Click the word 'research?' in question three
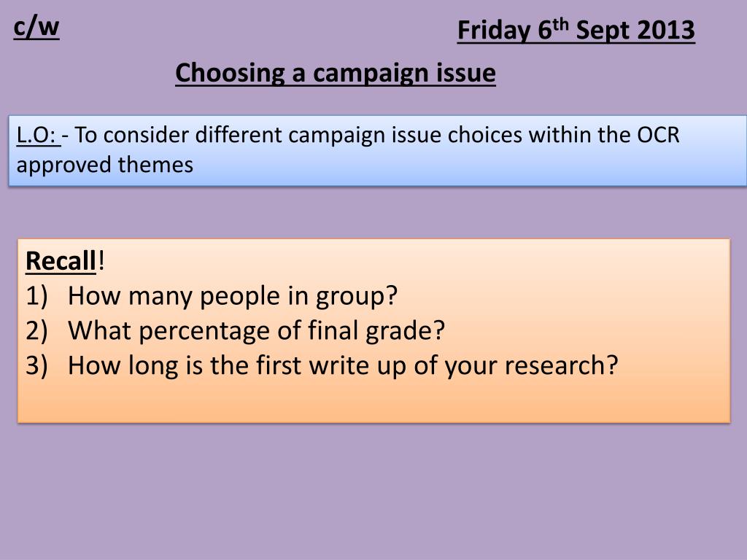 tap(561, 367)
